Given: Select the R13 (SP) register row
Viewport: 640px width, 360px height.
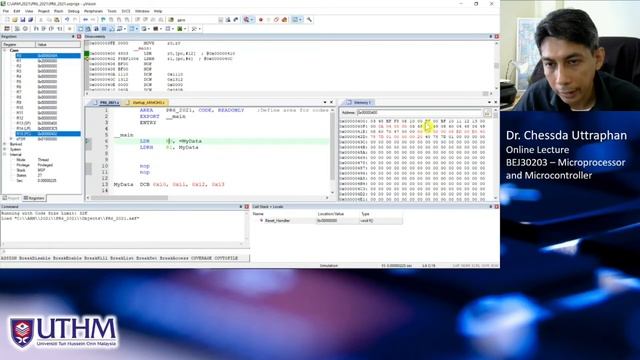Looking at the screenshot, I should coord(48,123).
